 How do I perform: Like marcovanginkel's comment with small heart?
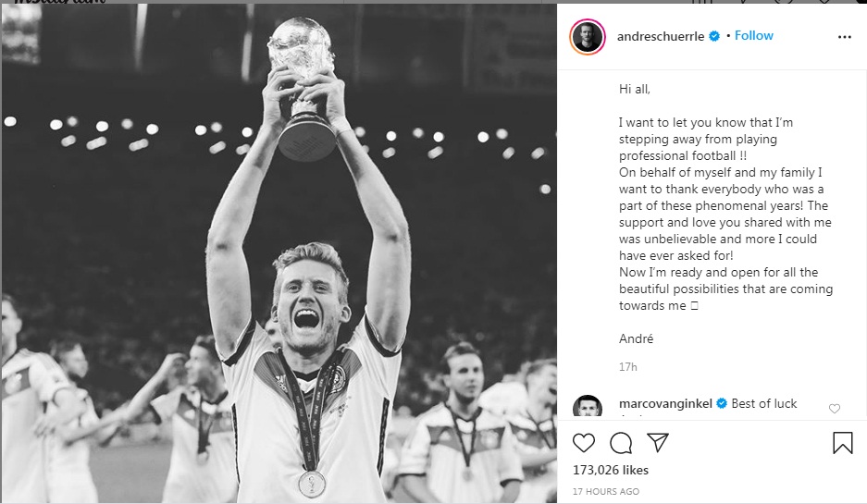pyautogui.click(x=835, y=409)
